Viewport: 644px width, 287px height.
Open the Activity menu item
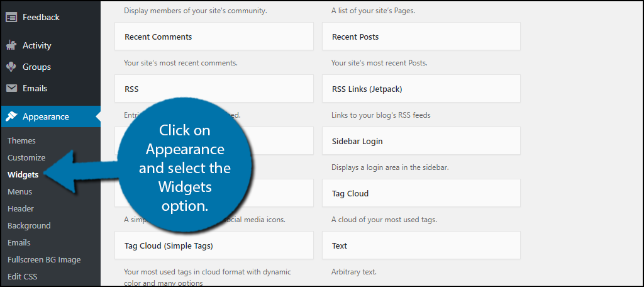[x=50, y=46]
